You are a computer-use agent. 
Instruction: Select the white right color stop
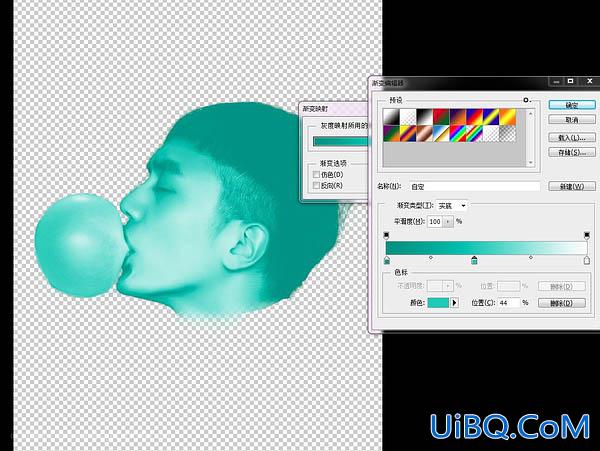[587, 261]
